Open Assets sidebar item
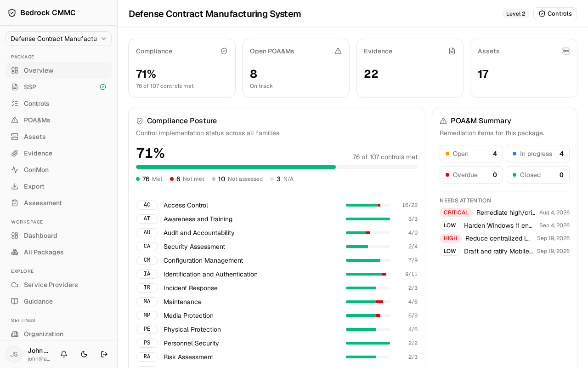This screenshot has height=368, width=588. [x=58, y=137]
